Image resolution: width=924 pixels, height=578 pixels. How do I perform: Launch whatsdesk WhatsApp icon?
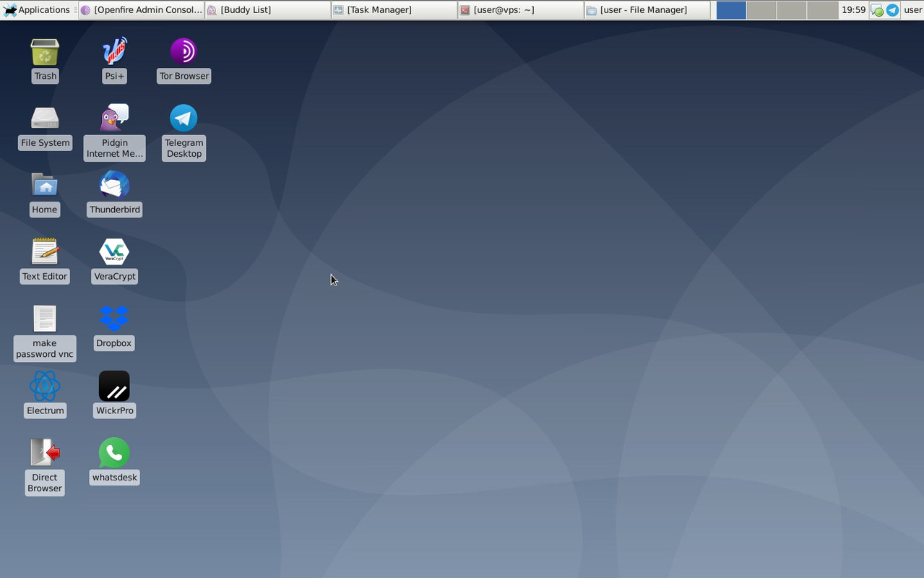tap(114, 453)
